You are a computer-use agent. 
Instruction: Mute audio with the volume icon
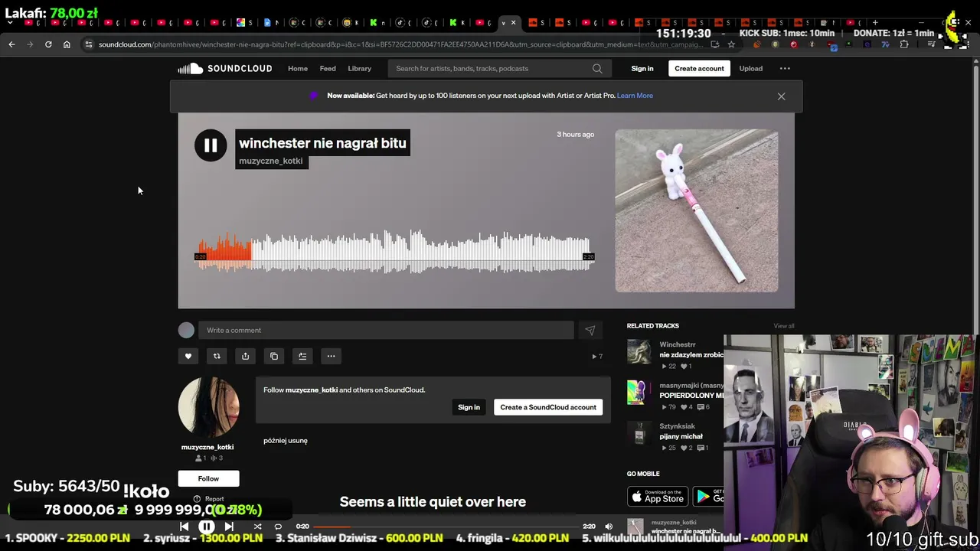tap(609, 527)
